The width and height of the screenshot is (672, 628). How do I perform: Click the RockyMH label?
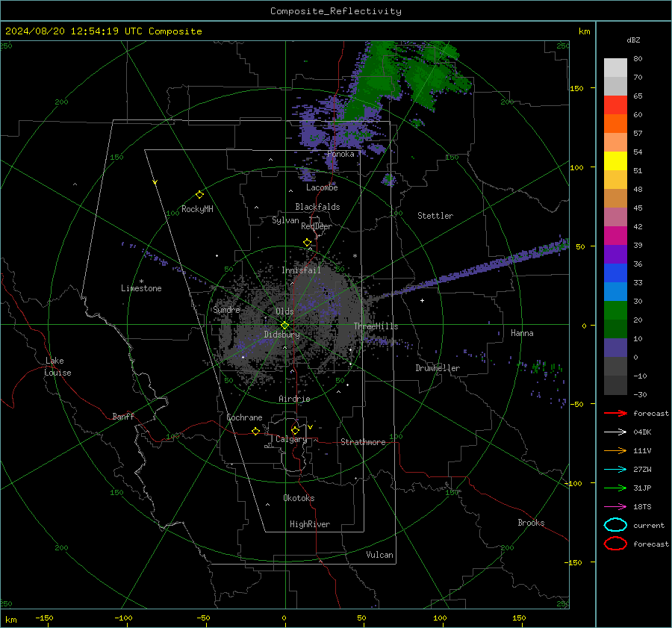point(197,209)
